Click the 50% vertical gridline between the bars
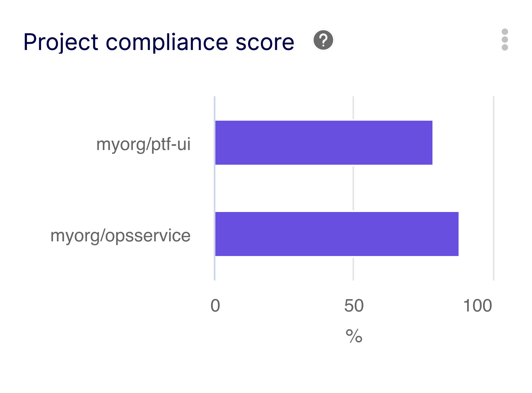Image resolution: width=532 pixels, height=393 pixels. point(353,188)
